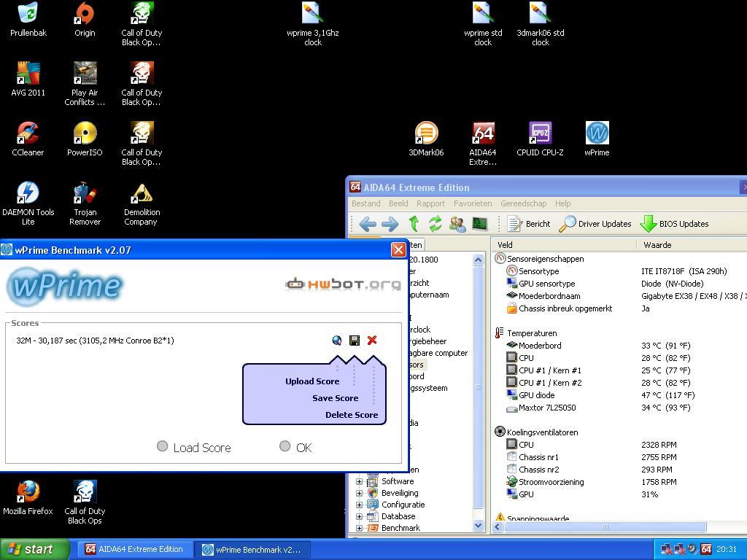The image size is (747, 560).
Task: Click Driver Updates toolbar button
Action: (595, 224)
